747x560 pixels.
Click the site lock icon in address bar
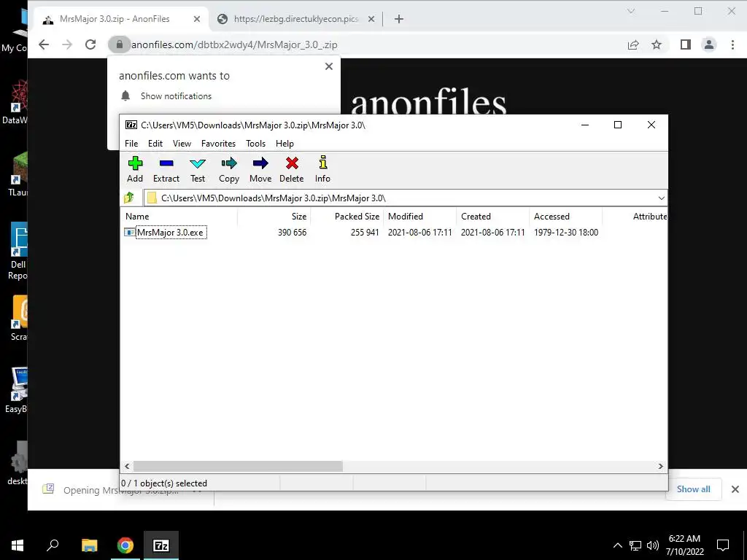120,44
